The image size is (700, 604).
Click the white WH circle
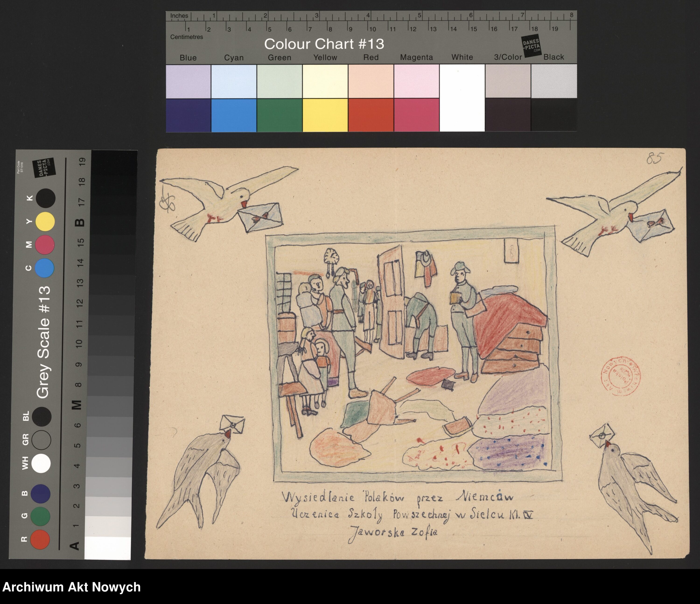[x=41, y=463]
